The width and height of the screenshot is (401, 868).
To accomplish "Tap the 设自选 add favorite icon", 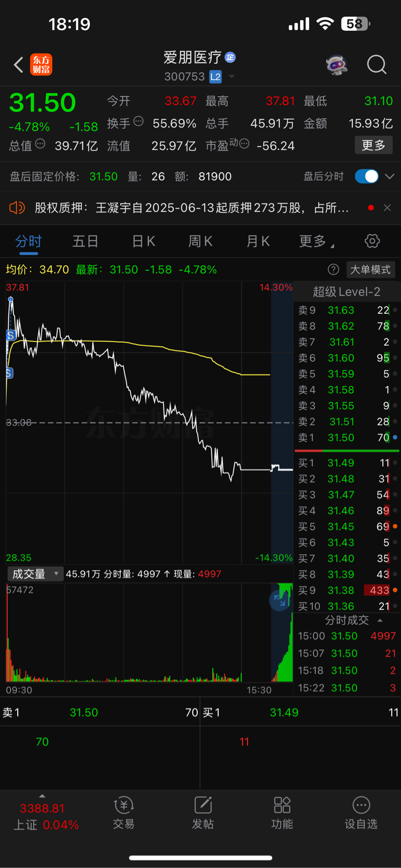I will tap(361, 813).
